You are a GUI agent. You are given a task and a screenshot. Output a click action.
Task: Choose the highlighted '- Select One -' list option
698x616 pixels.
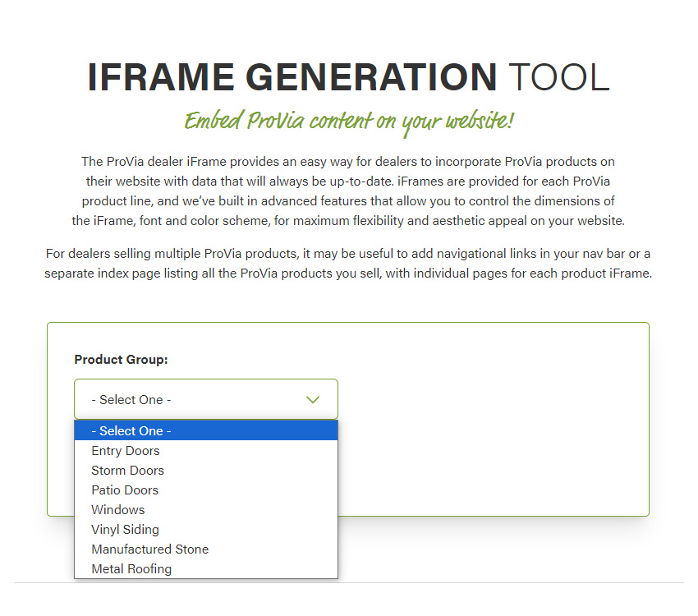click(x=205, y=431)
